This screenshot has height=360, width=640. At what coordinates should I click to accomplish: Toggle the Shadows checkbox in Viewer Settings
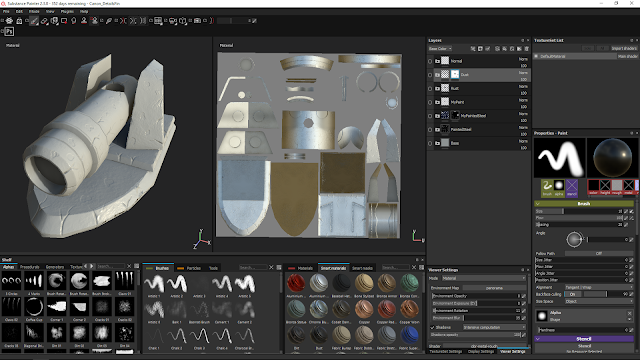point(432,327)
